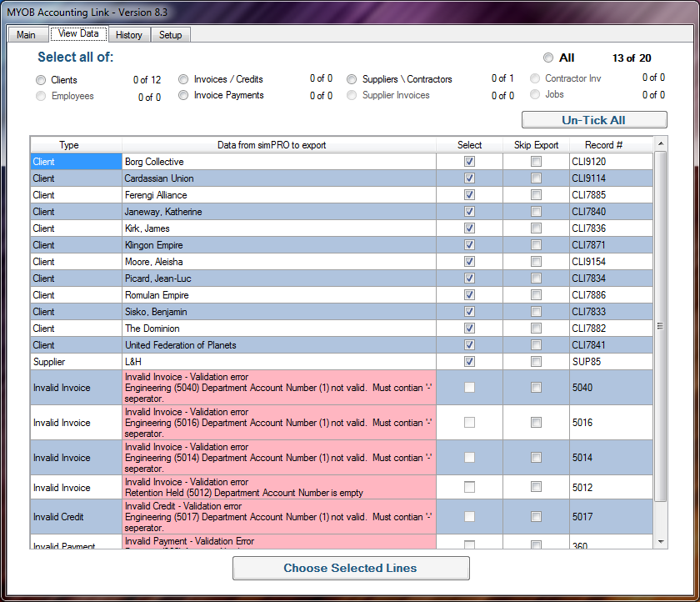This screenshot has width=700, height=602.
Task: Click Choose Selected Lines
Action: (x=351, y=568)
